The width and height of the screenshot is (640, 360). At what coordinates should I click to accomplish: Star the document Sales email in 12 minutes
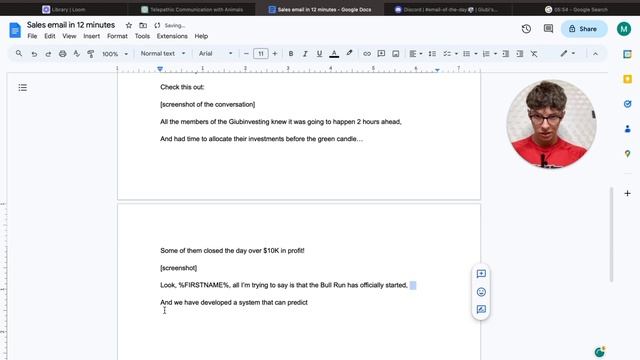(129, 25)
